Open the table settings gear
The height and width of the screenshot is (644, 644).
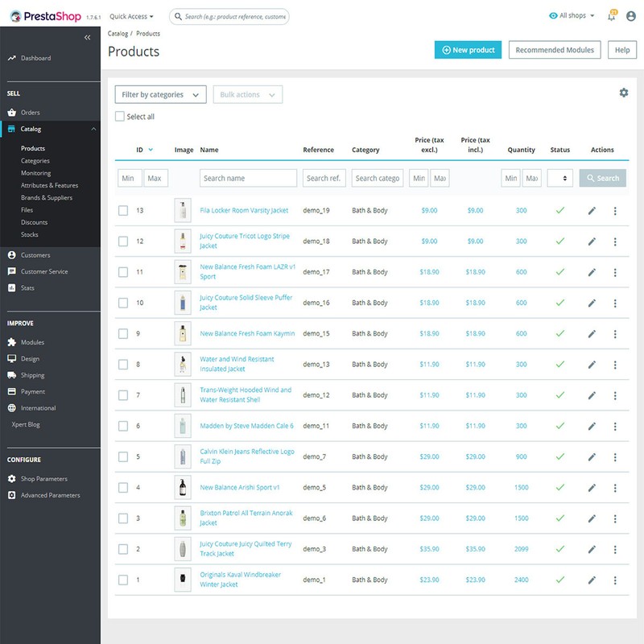[623, 93]
